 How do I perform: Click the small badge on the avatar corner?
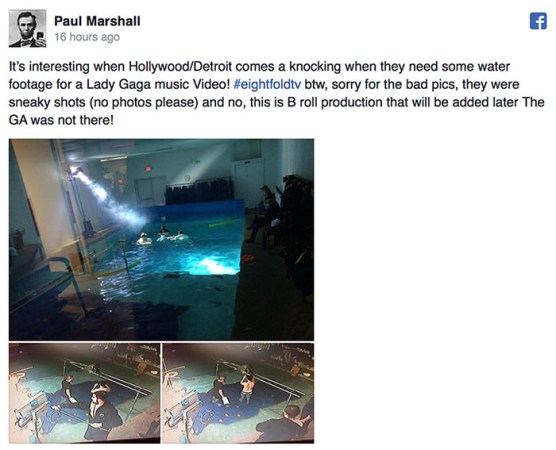41,36
